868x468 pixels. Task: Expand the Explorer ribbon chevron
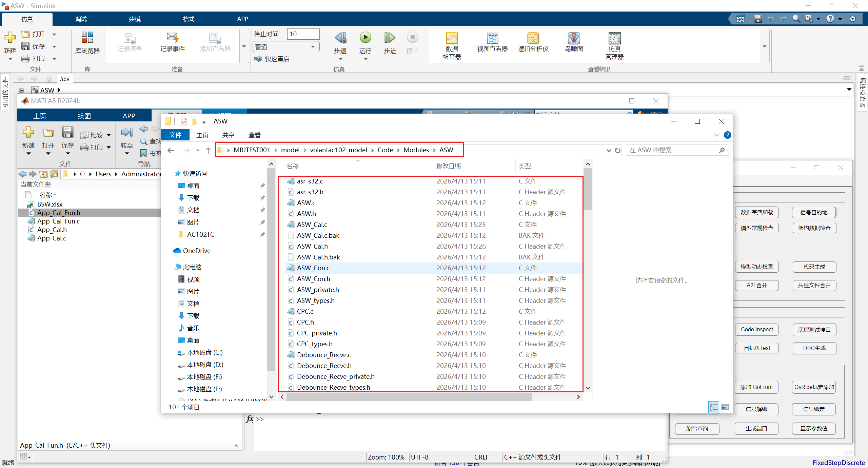tap(716, 135)
